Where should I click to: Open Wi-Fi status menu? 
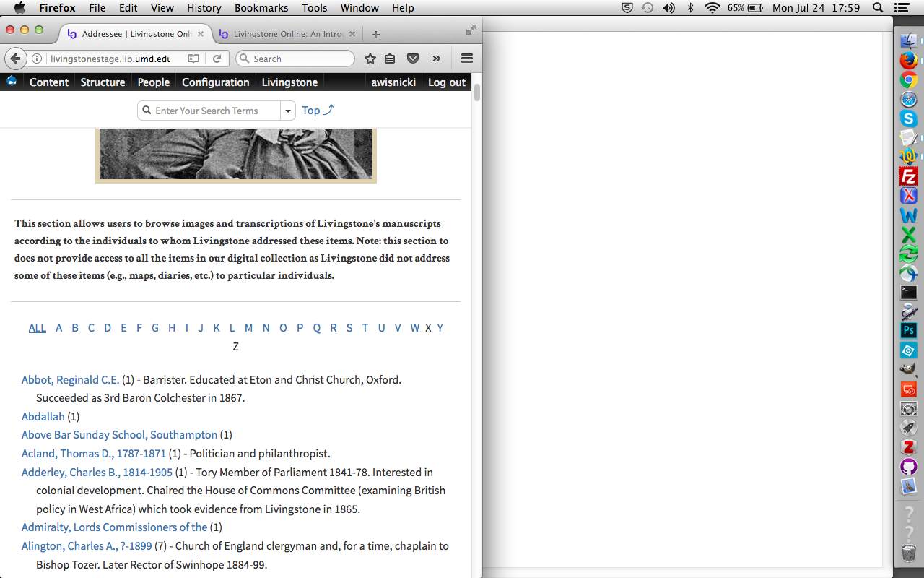(x=712, y=8)
